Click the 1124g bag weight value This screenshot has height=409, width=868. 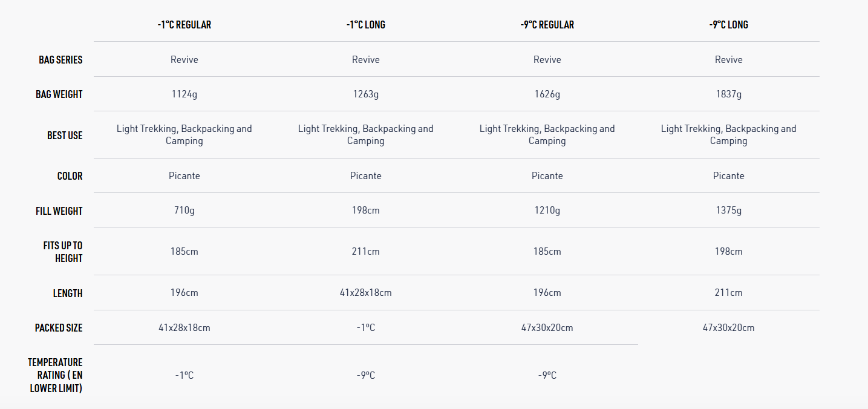184,94
